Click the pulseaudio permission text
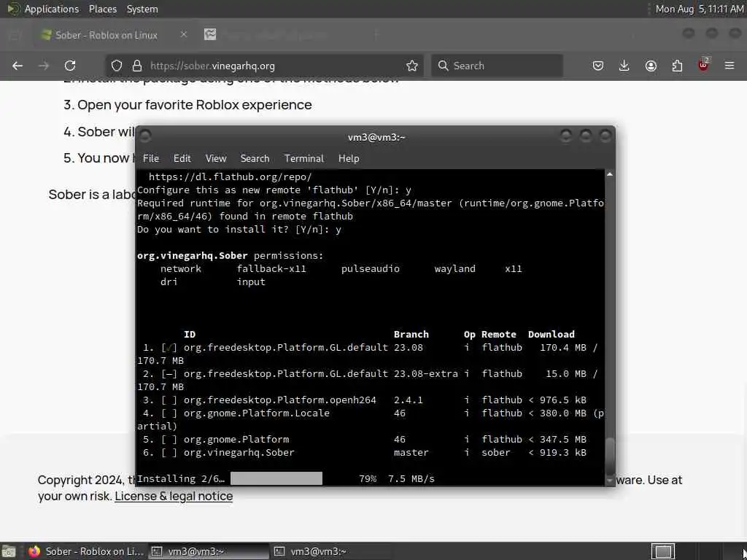 click(370, 268)
